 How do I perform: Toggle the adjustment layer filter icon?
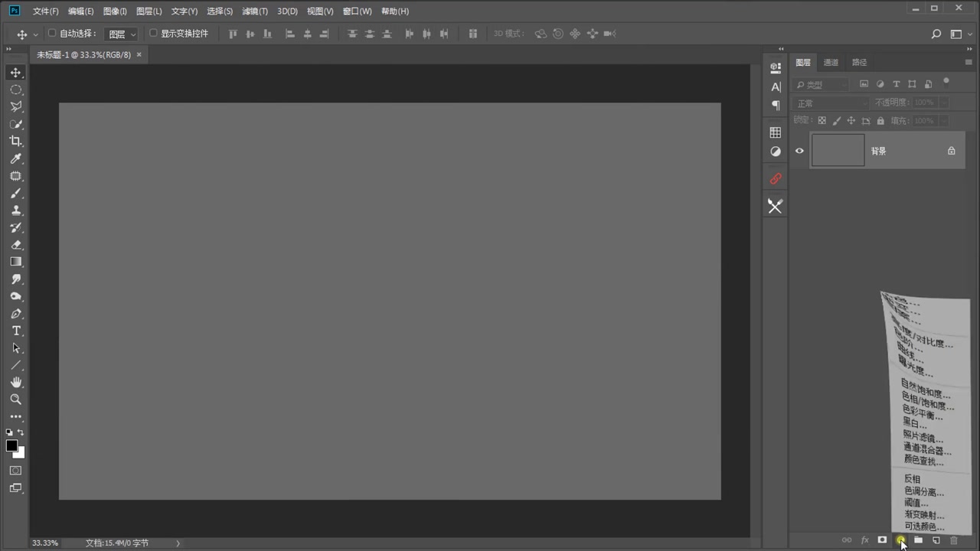[x=880, y=84]
